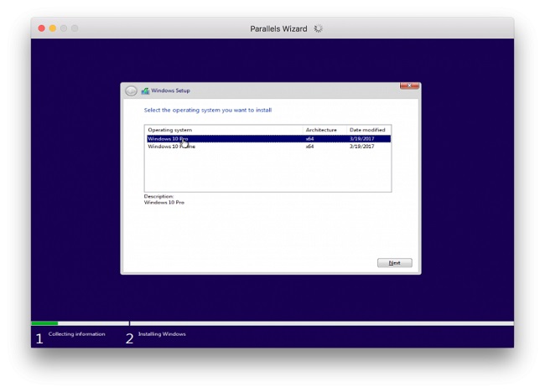The height and width of the screenshot is (392, 545).
Task: Click the Date modified column header
Action: point(367,130)
